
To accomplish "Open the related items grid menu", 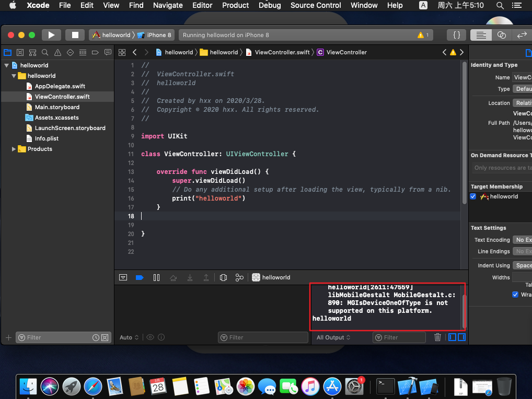I will coord(122,52).
